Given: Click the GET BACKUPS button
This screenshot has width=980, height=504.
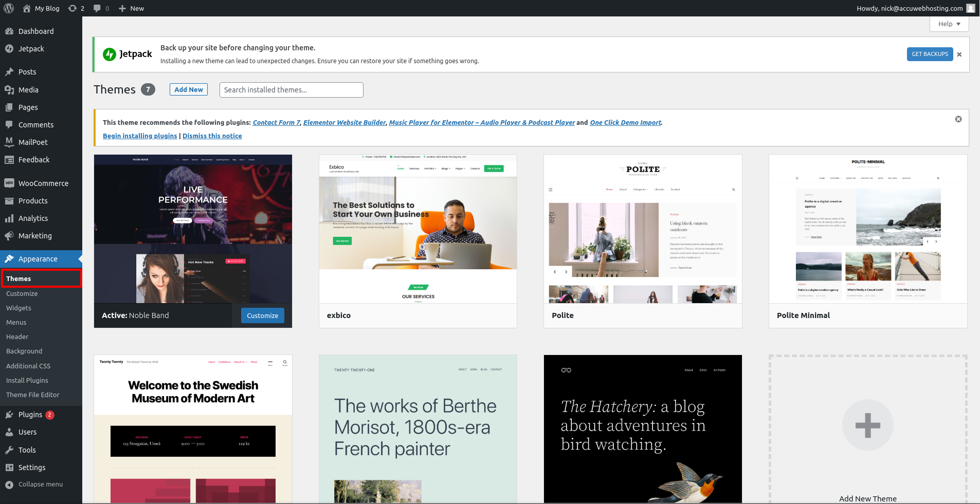Looking at the screenshot, I should [x=930, y=54].
